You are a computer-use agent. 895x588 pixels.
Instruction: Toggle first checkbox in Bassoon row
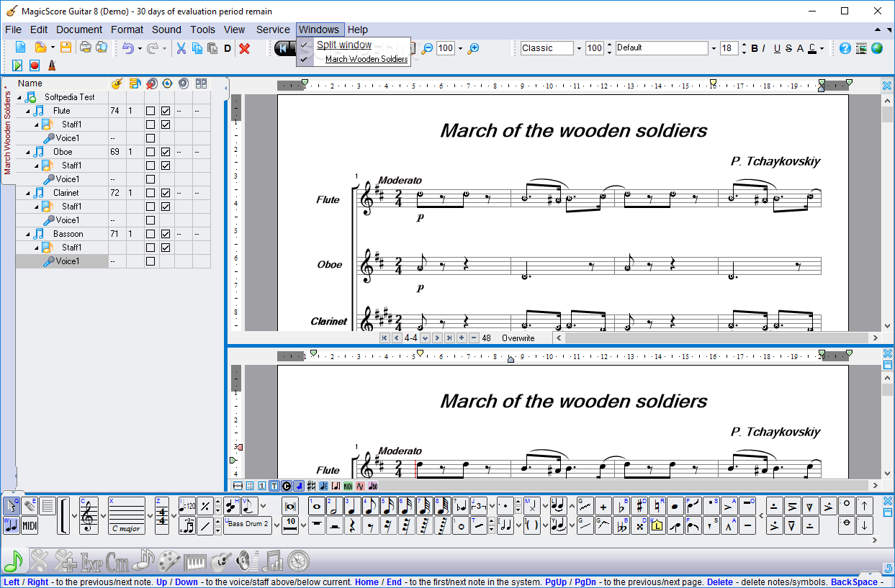click(x=150, y=235)
